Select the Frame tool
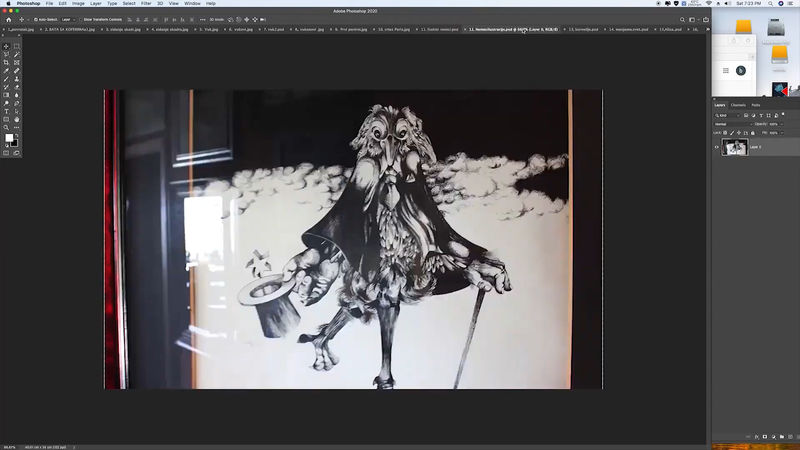Image resolution: width=800 pixels, height=450 pixels. (17, 62)
